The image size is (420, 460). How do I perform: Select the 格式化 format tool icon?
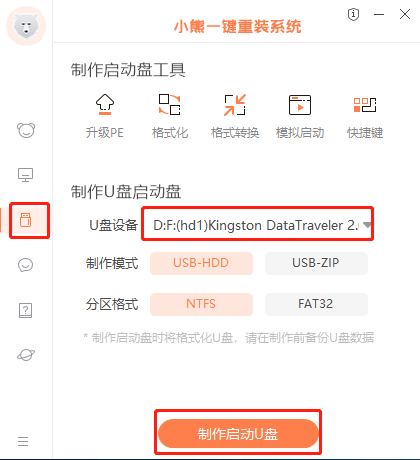170,116
